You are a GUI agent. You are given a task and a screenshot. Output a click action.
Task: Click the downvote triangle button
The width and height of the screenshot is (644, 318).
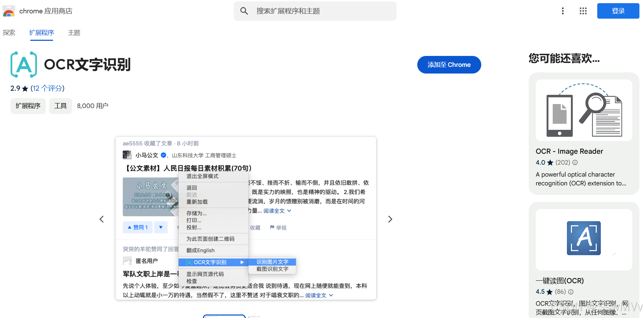[x=161, y=227]
